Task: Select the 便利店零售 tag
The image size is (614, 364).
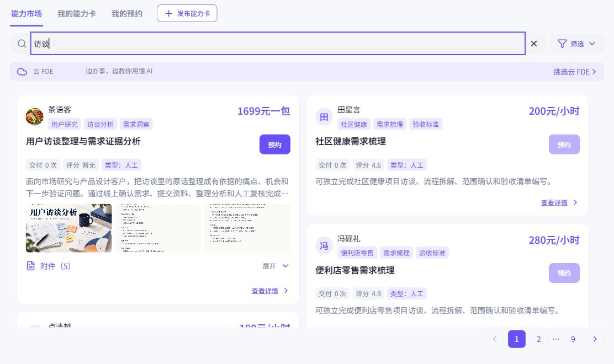Action: point(357,253)
